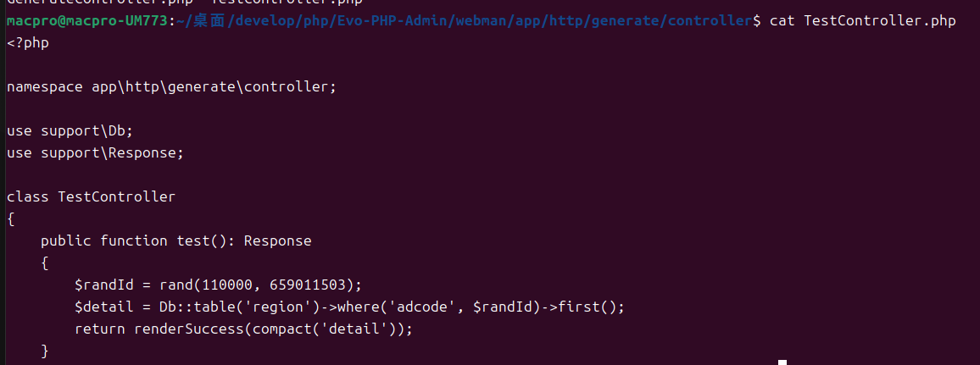980x365 pixels.
Task: Click TestController.php argument after cat
Action: pyautogui.click(x=879, y=21)
